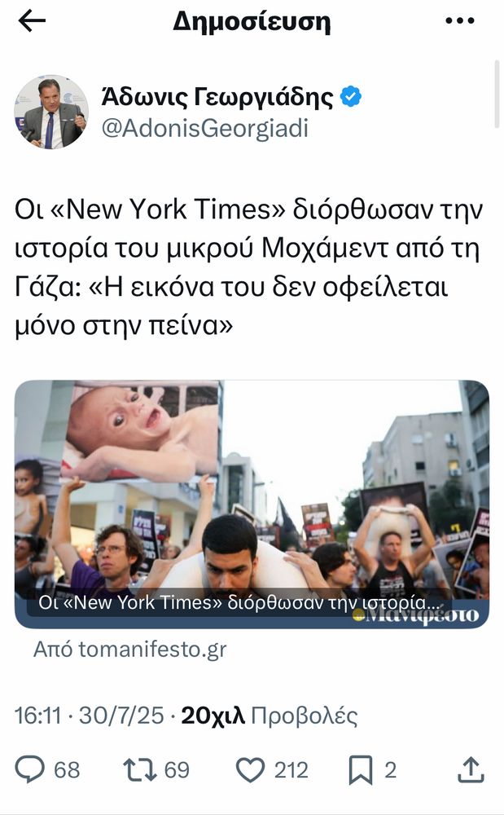Screen dimensions: 504x815
Task: Bookmark this post
Action: (x=361, y=770)
